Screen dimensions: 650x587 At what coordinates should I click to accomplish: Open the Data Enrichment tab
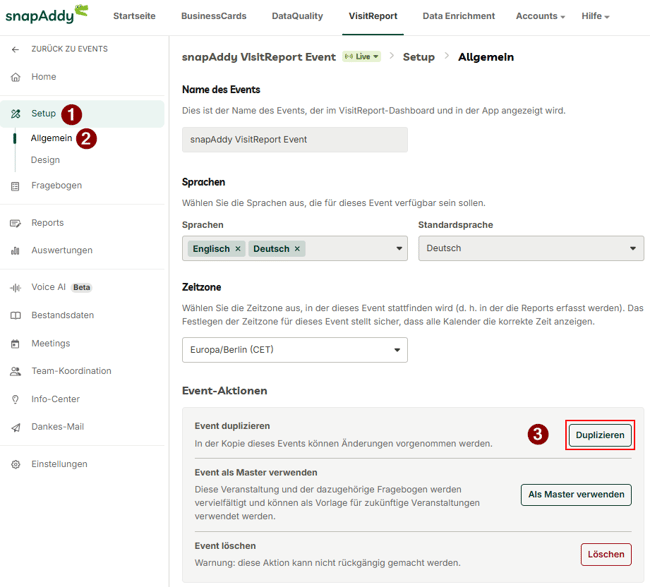click(458, 16)
